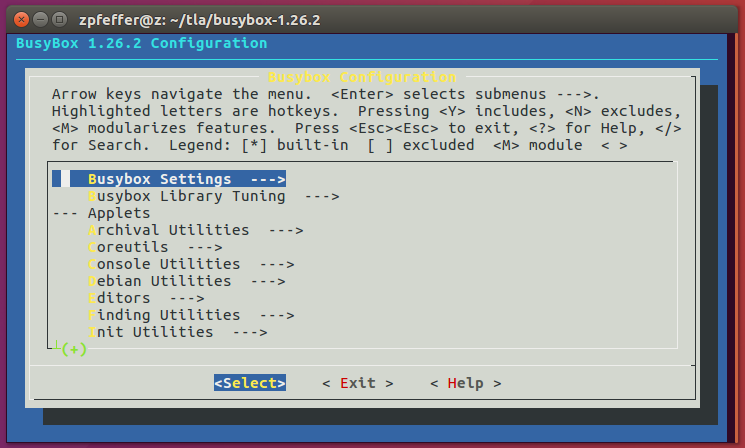Maximize the terminal window

(59, 19)
